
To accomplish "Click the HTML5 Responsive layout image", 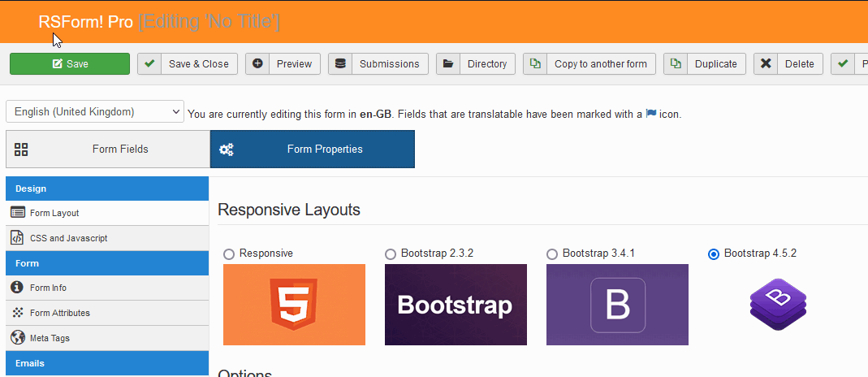I will pos(294,305).
